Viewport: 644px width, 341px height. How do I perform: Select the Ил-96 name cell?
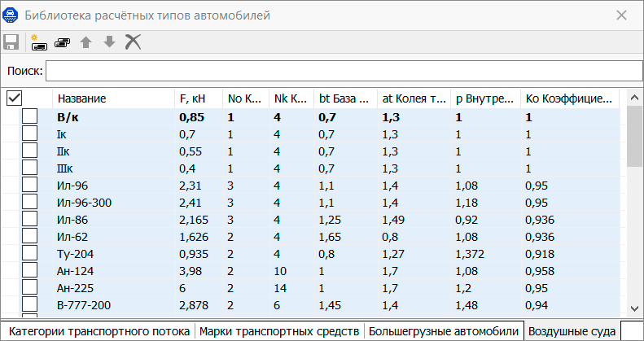click(x=72, y=186)
